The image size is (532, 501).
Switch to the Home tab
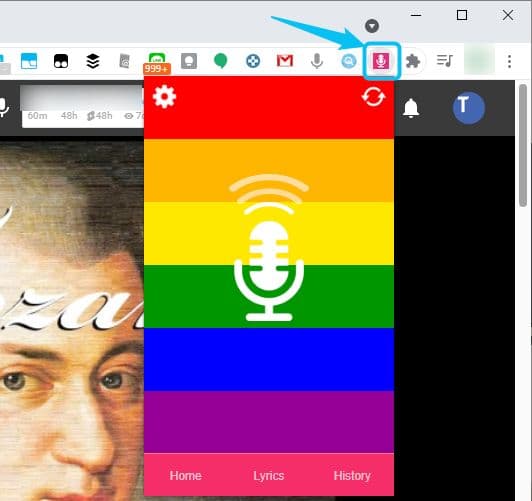[x=186, y=476]
